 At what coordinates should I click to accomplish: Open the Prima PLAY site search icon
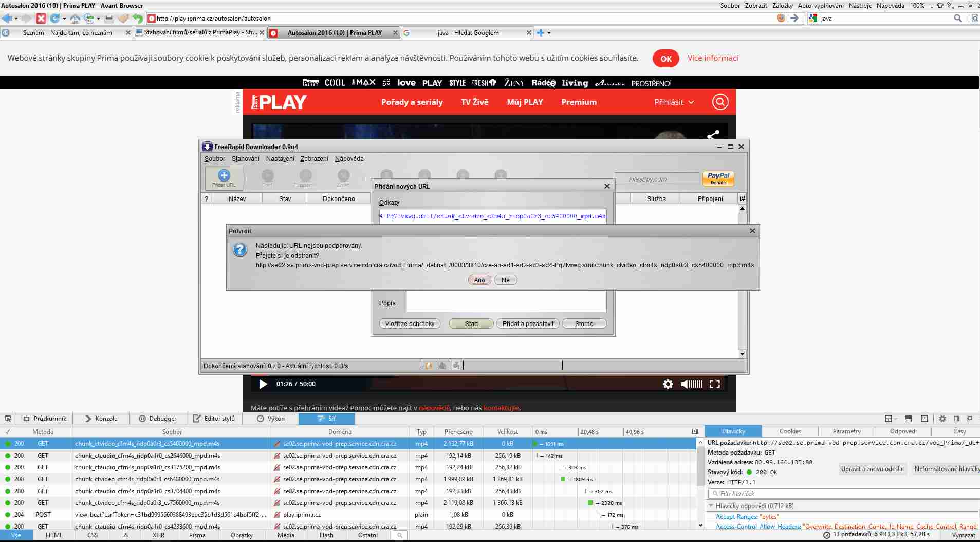[720, 102]
